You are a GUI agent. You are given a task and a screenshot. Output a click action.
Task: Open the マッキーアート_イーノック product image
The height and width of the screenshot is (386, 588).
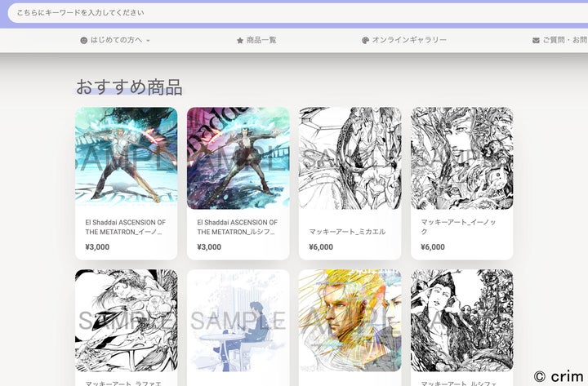pos(462,158)
